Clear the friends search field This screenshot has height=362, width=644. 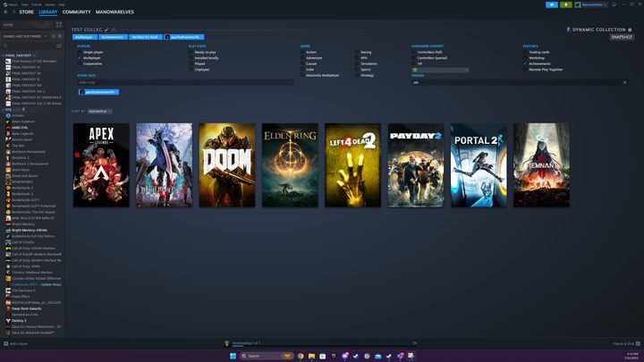624,82
